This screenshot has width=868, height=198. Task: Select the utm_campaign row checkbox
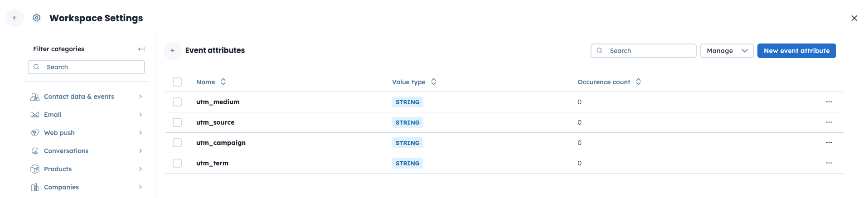[x=177, y=143]
